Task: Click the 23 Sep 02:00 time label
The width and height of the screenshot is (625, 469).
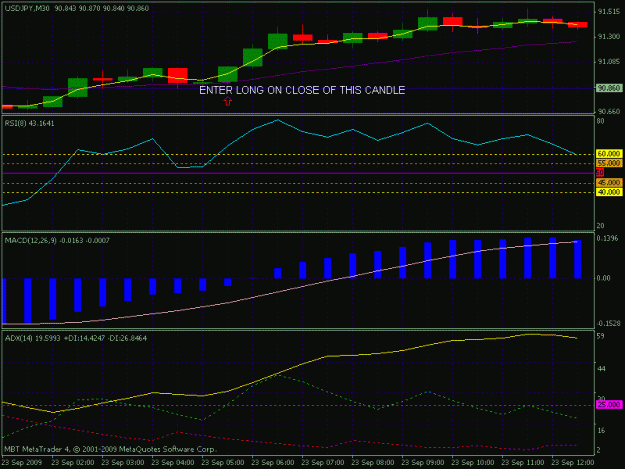Action: (73, 463)
